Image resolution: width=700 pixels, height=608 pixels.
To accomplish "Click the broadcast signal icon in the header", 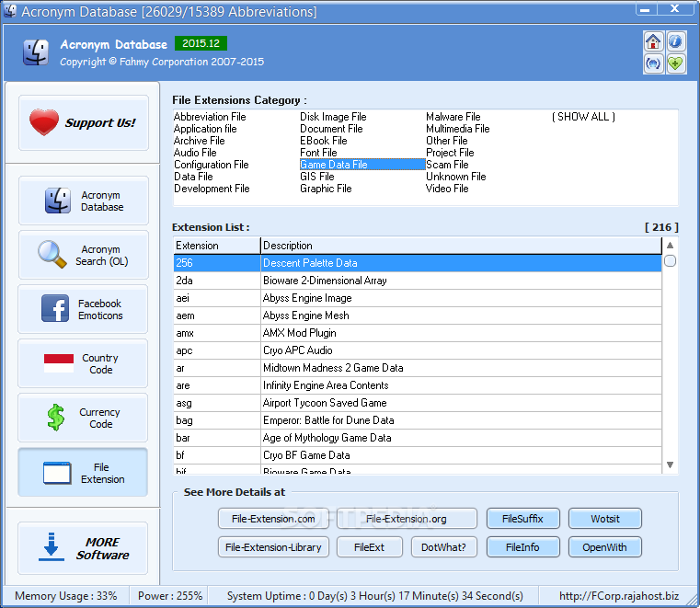I will click(x=653, y=63).
